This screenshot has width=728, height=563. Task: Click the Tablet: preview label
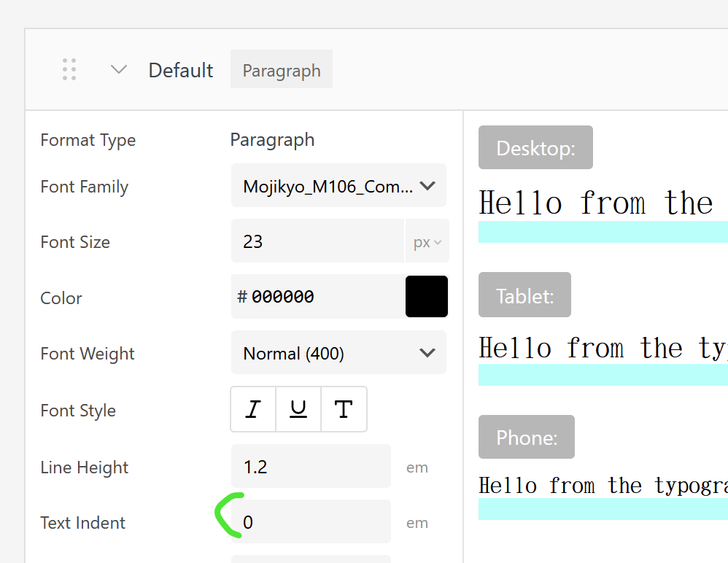click(524, 295)
